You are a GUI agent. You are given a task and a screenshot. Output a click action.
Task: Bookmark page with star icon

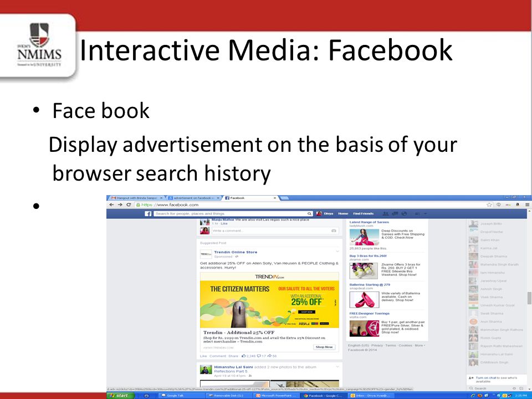point(489,205)
